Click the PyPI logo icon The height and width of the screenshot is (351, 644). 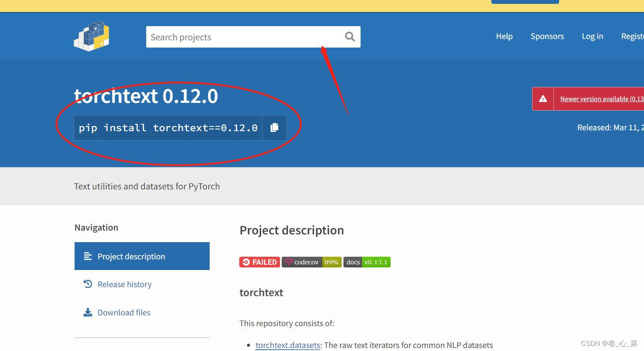pyautogui.click(x=91, y=36)
